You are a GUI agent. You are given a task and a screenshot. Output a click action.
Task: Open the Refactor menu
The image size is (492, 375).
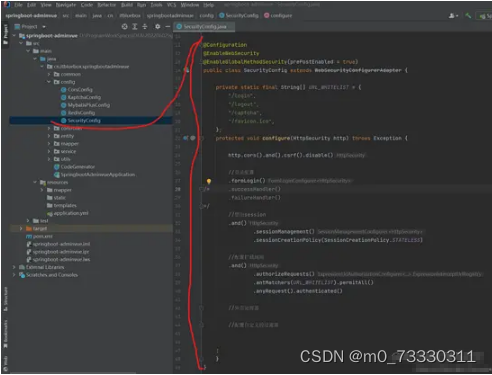[x=107, y=5]
